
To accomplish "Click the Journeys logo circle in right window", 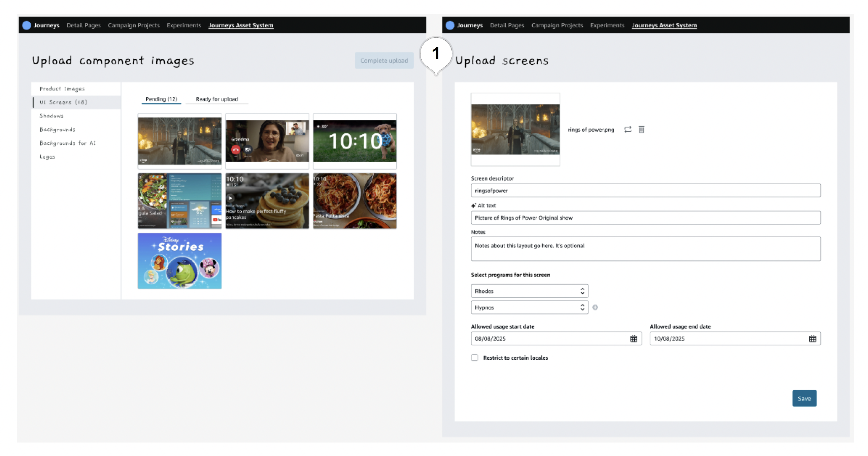I will point(450,25).
